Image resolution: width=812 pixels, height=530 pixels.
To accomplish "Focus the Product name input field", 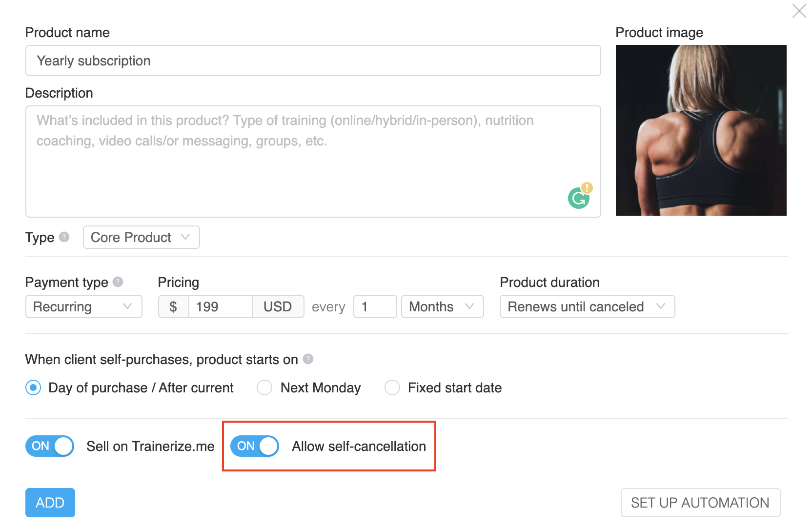I will [x=313, y=61].
